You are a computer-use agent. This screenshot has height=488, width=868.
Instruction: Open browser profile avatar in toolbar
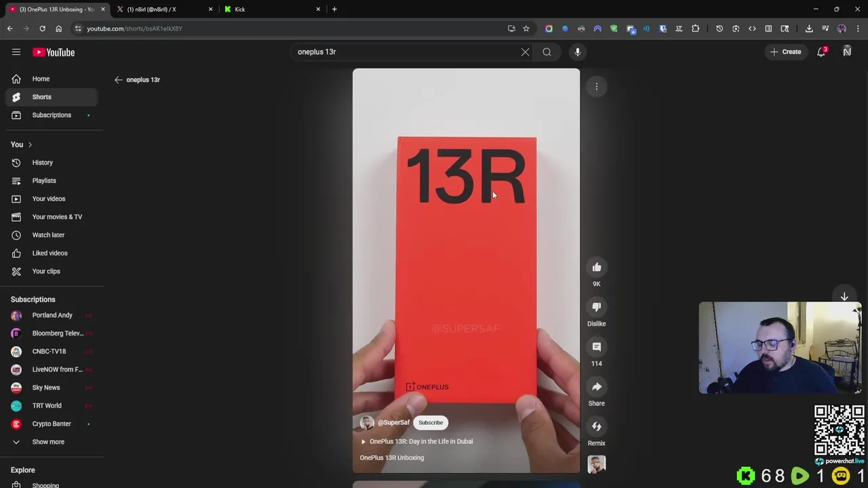pyautogui.click(x=842, y=28)
